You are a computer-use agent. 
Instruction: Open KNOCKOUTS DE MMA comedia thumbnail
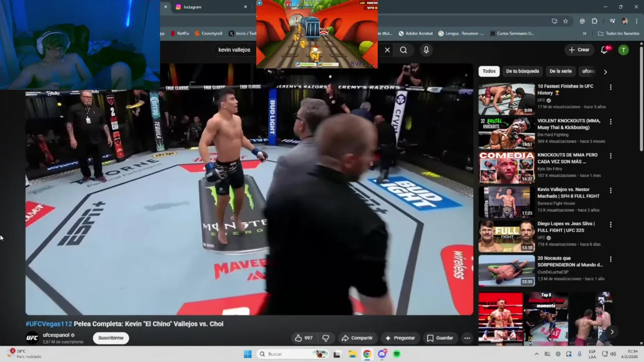click(507, 168)
